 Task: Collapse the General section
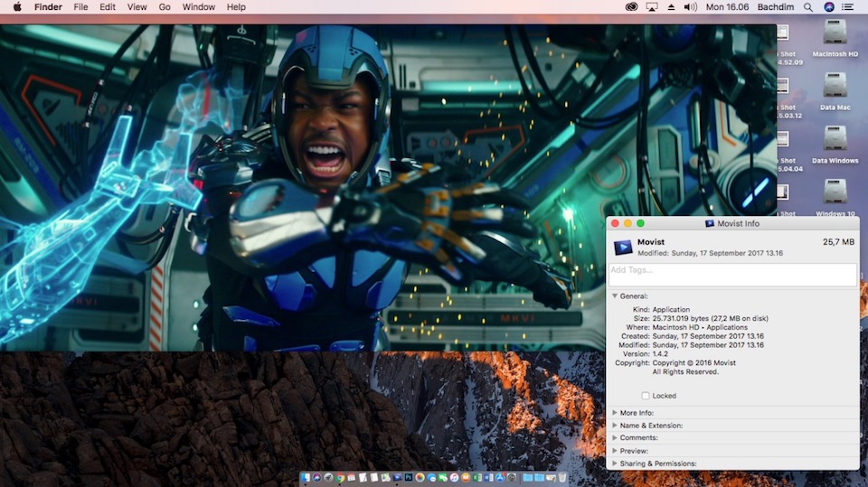[x=615, y=295]
